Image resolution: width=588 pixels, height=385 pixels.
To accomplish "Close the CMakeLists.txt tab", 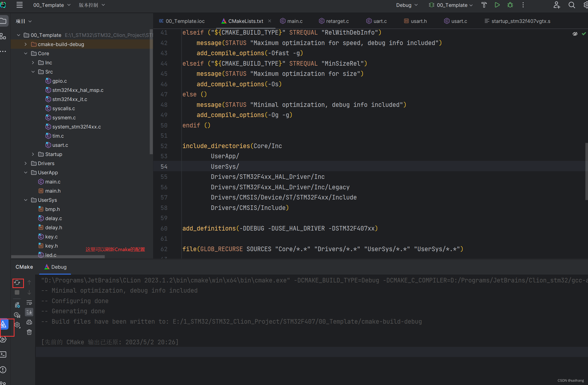I will 270,21.
